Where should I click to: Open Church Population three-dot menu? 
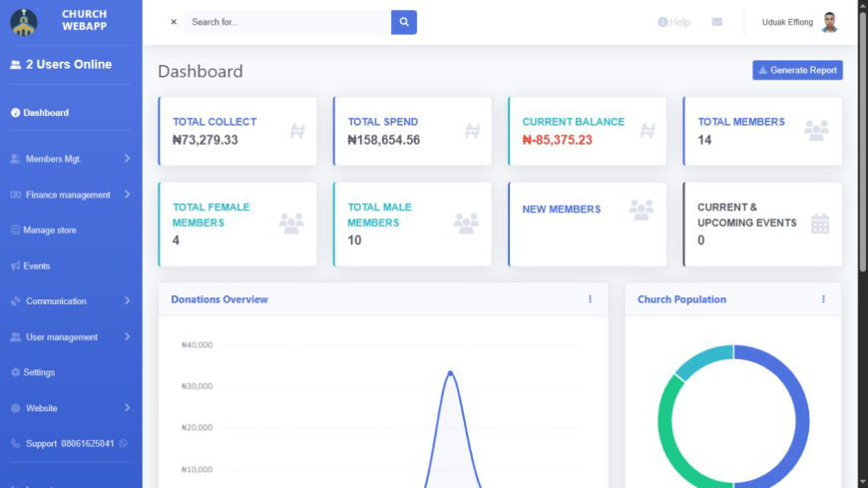tap(823, 299)
